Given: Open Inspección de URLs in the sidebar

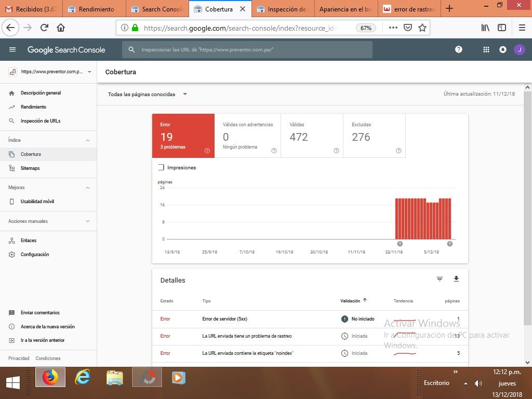Looking at the screenshot, I should coord(48,121).
